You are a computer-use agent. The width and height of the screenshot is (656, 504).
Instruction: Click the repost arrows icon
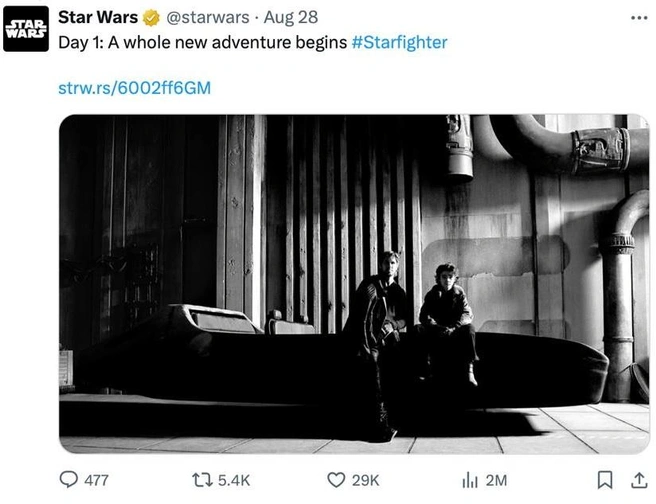pyautogui.click(x=202, y=480)
